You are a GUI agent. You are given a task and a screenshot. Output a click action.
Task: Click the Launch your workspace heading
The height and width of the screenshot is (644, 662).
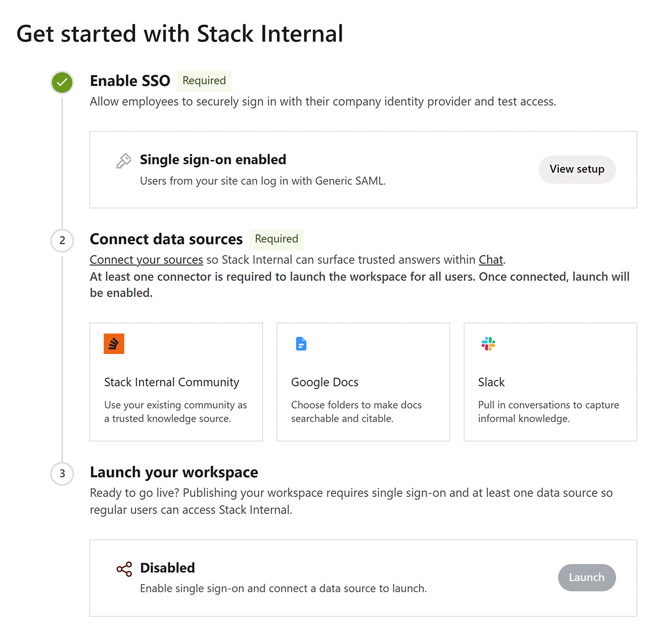(174, 473)
